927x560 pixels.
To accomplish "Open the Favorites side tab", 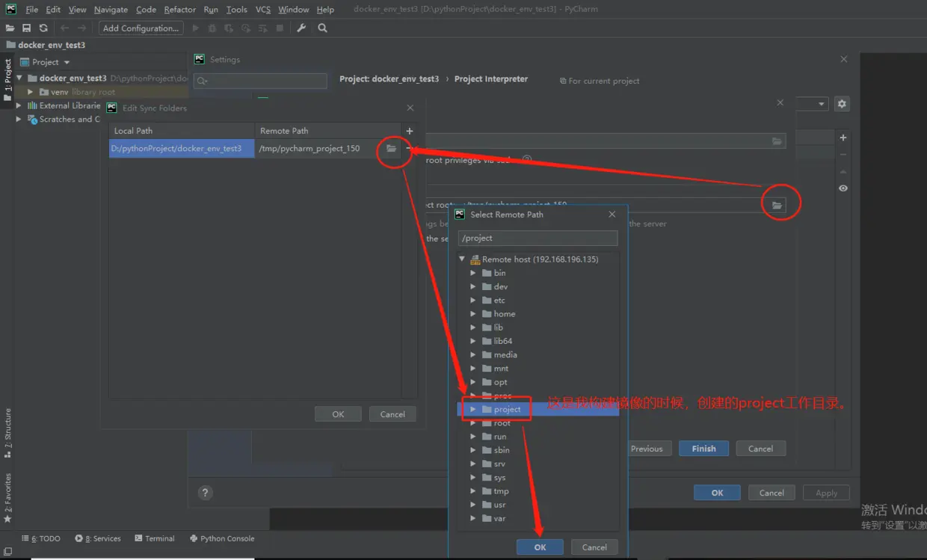I will click(7, 497).
